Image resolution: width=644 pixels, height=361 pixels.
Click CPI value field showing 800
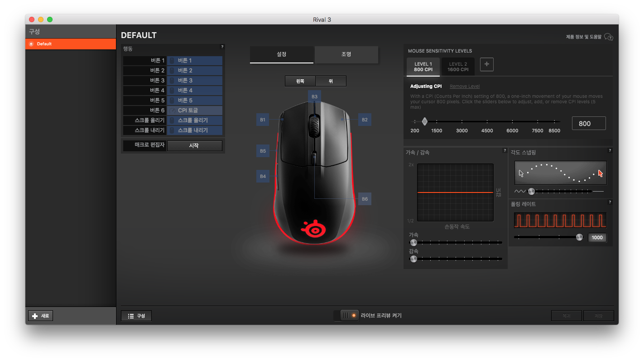(589, 123)
